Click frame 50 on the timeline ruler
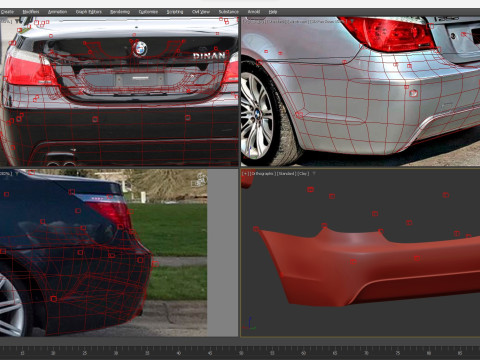 tap(241, 352)
